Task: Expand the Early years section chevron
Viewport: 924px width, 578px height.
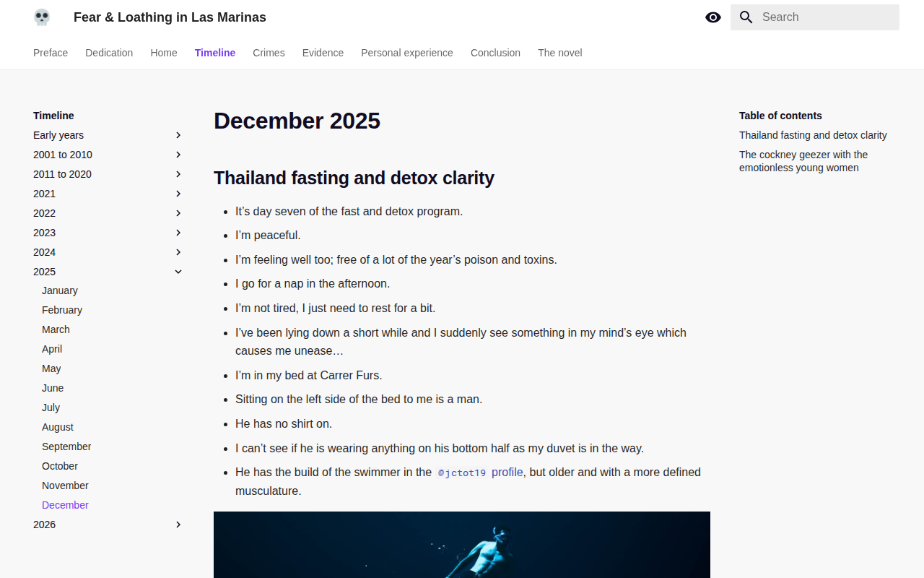Action: pyautogui.click(x=178, y=135)
